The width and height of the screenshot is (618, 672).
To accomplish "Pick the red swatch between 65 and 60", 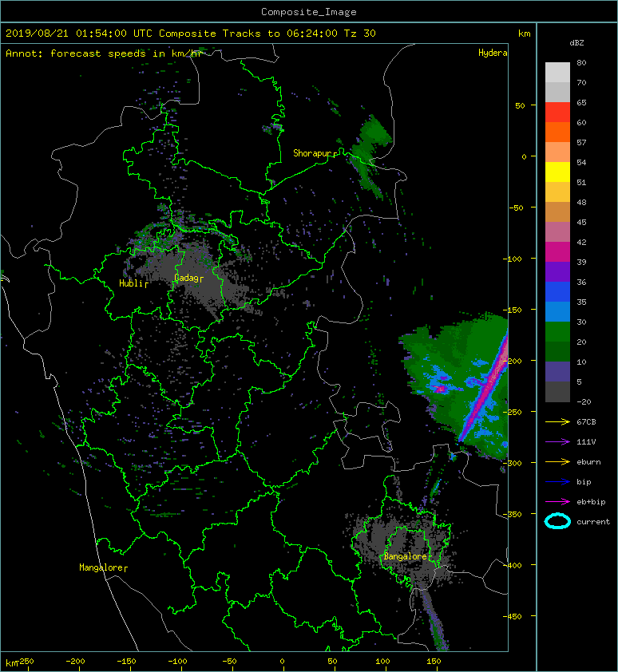I will tap(557, 113).
